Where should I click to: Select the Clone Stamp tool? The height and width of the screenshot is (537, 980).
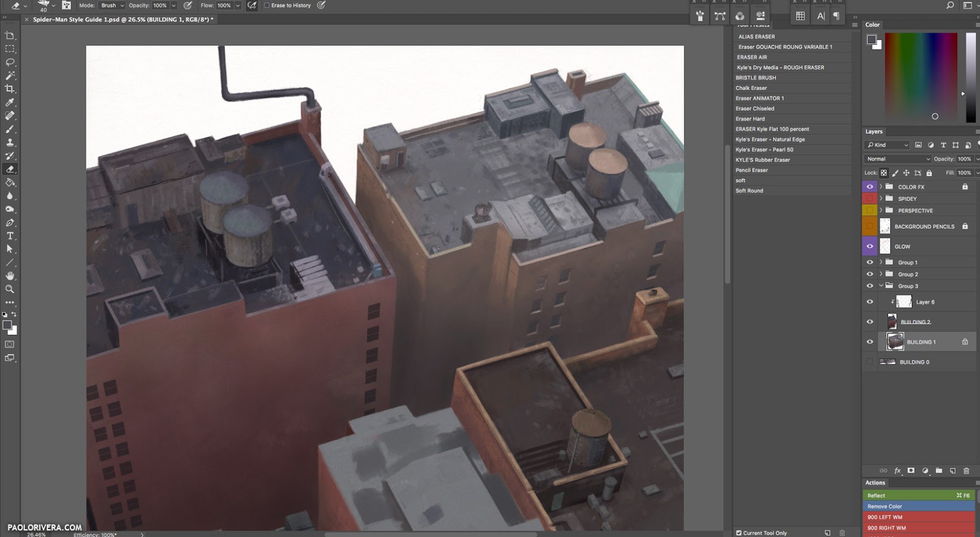[10, 143]
